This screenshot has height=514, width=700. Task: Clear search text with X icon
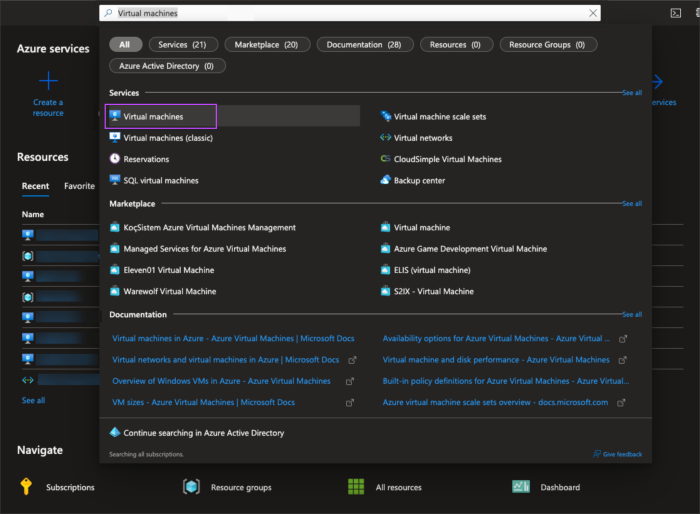point(593,13)
